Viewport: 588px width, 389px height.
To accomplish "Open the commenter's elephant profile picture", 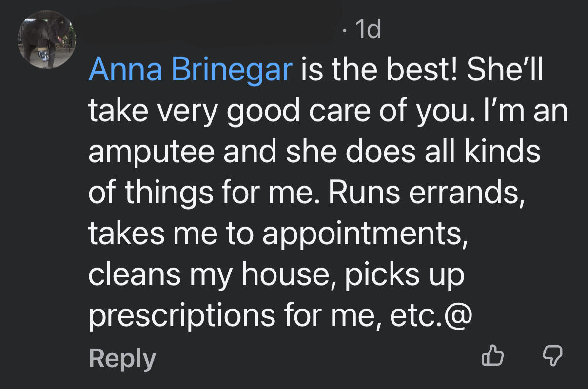I will [47, 39].
